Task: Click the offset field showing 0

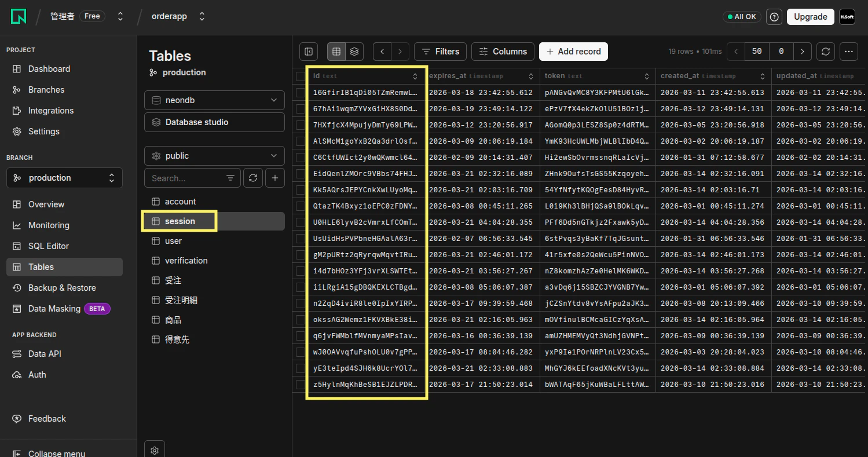Action: click(781, 52)
